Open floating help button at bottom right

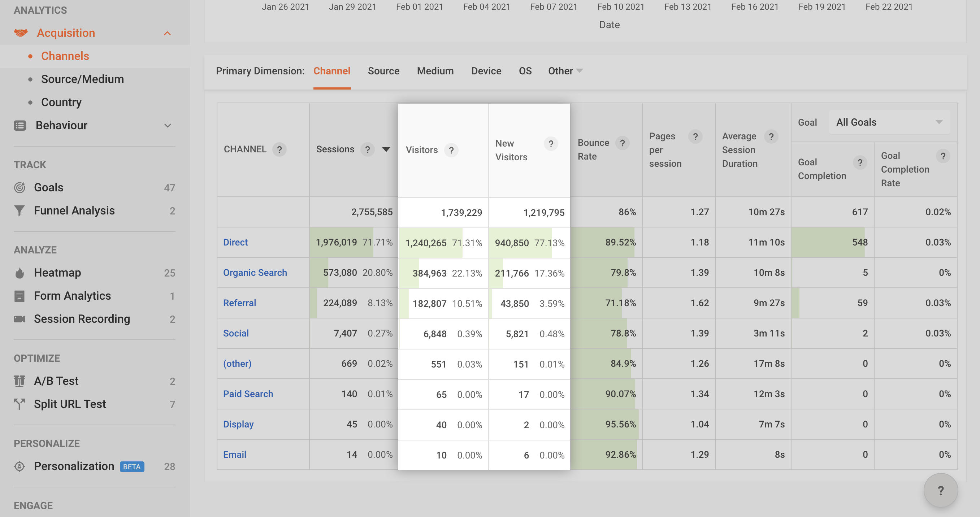(x=940, y=490)
